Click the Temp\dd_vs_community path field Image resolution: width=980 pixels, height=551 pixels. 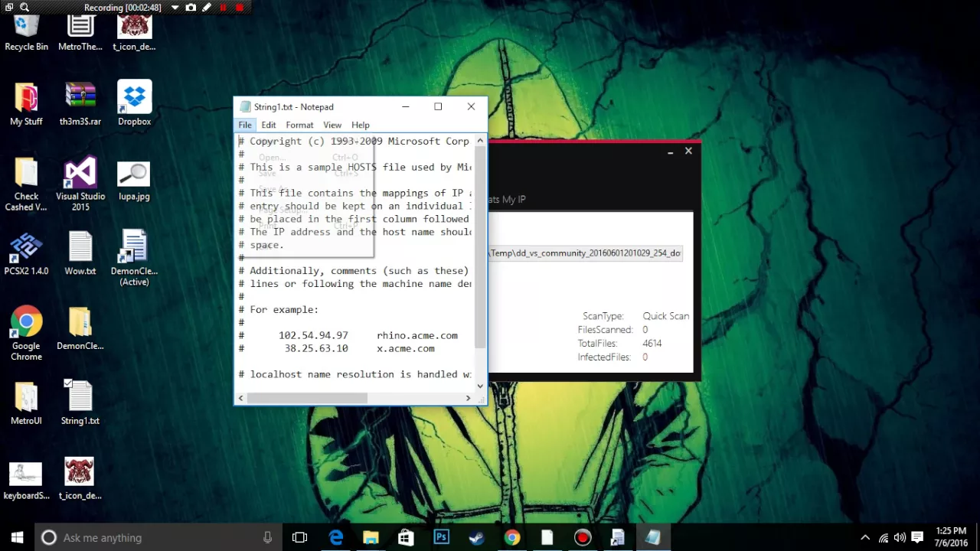click(x=585, y=253)
